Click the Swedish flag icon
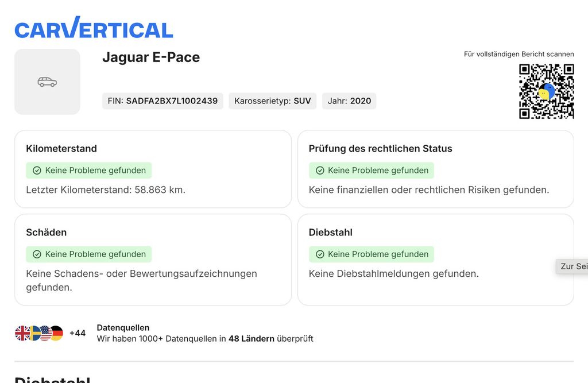588x383 pixels. pyautogui.click(x=34, y=333)
